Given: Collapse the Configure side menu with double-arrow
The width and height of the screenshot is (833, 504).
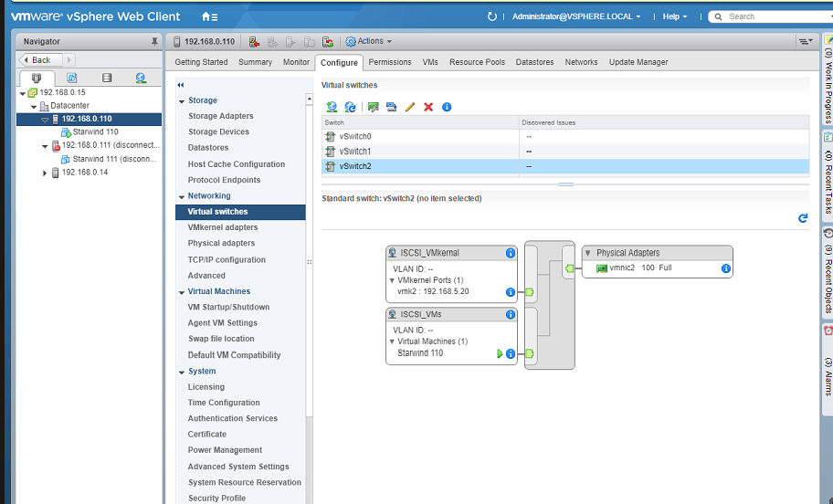Looking at the screenshot, I should (x=181, y=85).
